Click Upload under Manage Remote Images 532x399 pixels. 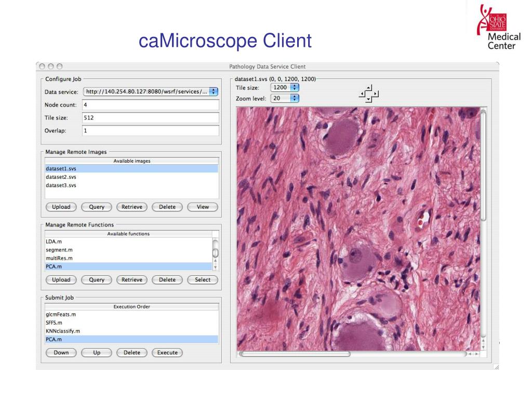61,207
